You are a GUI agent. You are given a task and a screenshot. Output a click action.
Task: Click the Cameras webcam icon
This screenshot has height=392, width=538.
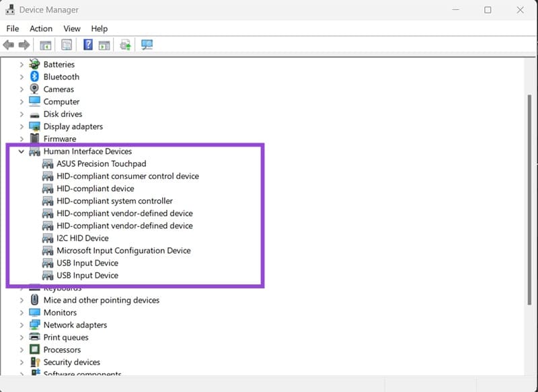[x=34, y=89]
